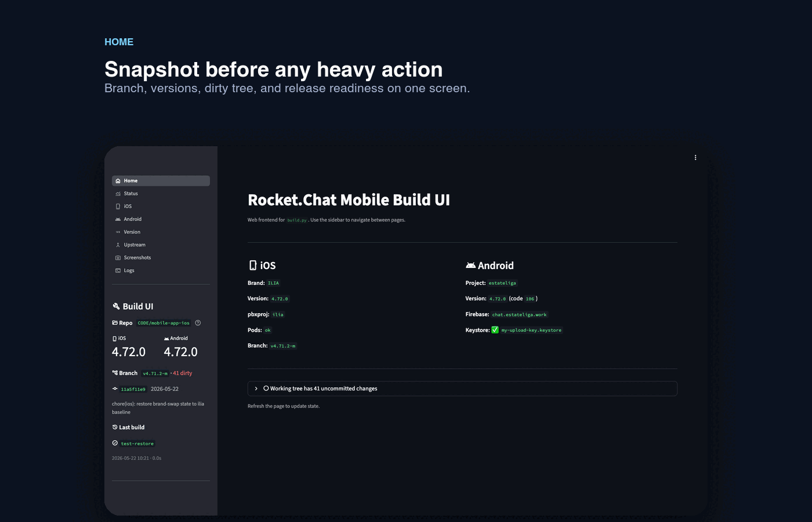The image size is (812, 522).
Task: Click the '2026-05-22 10:21 · 0.0s' build timestamp
Action: click(137, 458)
